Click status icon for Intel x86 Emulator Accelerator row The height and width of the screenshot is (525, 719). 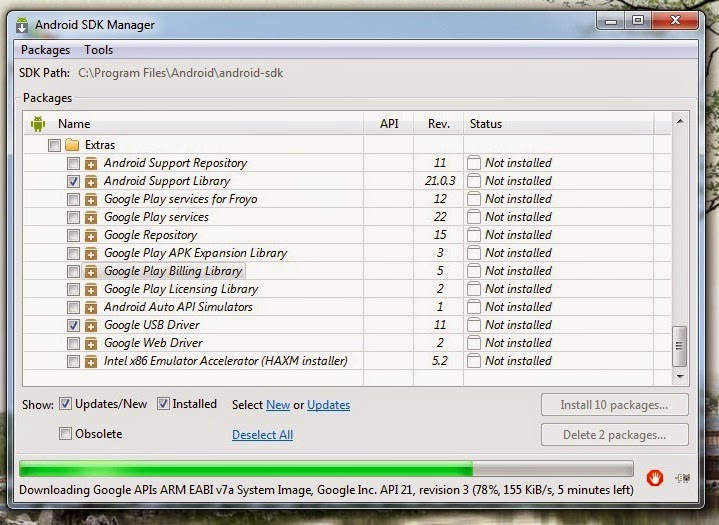tap(474, 361)
